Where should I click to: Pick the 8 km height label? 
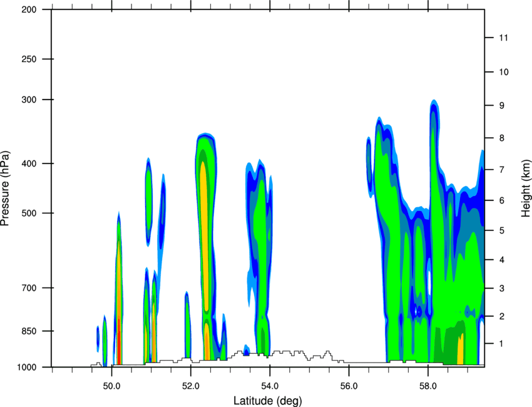[501, 138]
